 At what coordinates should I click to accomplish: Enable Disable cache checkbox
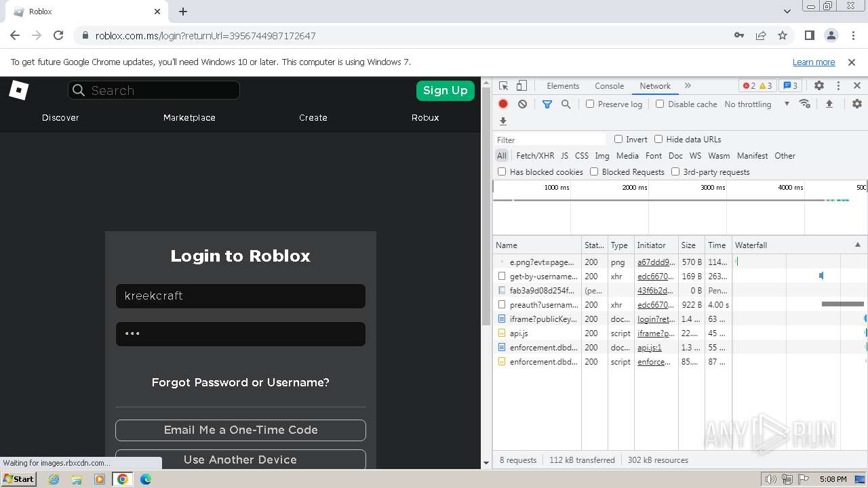coord(660,104)
